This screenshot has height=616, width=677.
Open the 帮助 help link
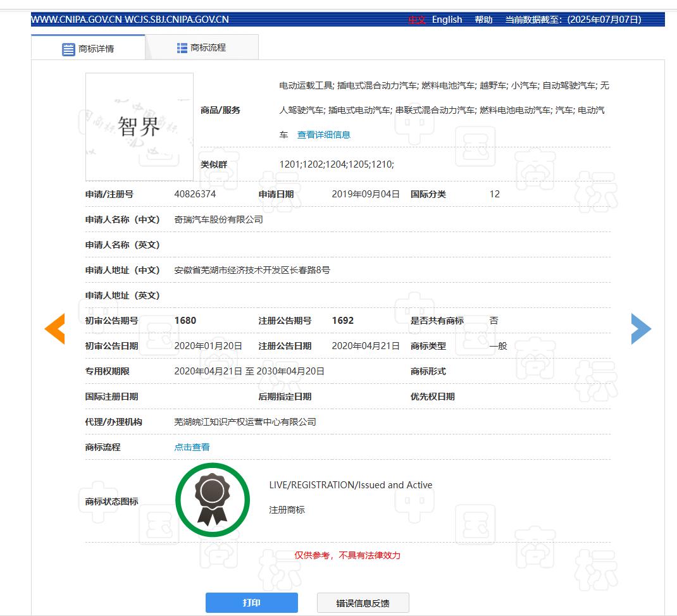[x=483, y=20]
